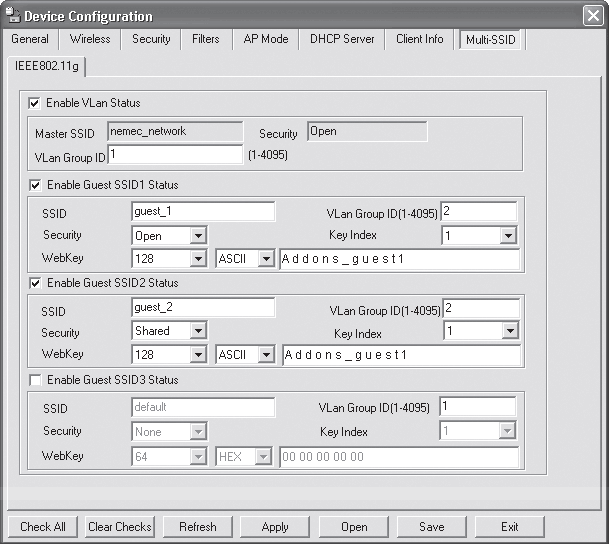The height and width of the screenshot is (544, 609).
Task: Switch to the DHCP Server tab
Action: click(x=342, y=39)
